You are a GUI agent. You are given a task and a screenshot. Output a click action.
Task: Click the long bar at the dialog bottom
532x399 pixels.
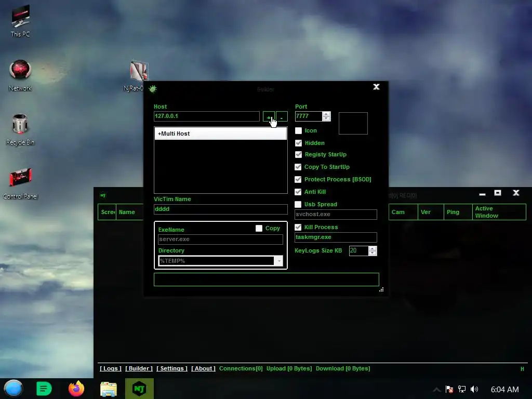267,280
